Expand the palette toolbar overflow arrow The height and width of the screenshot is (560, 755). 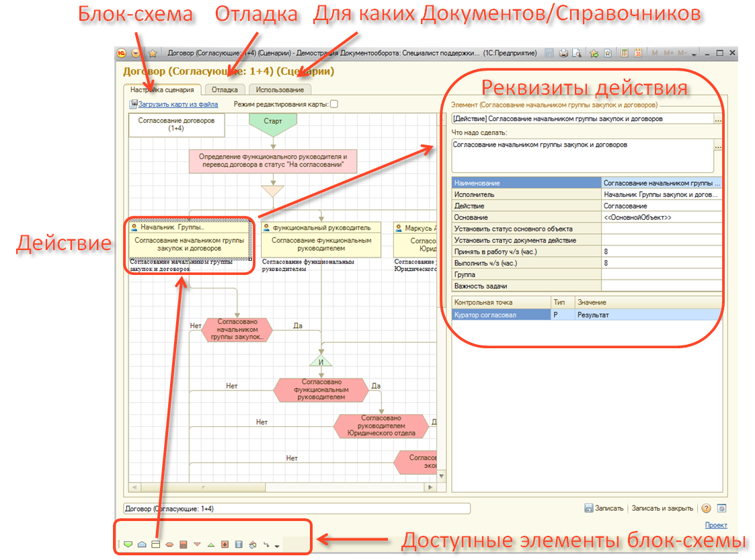coord(277,546)
